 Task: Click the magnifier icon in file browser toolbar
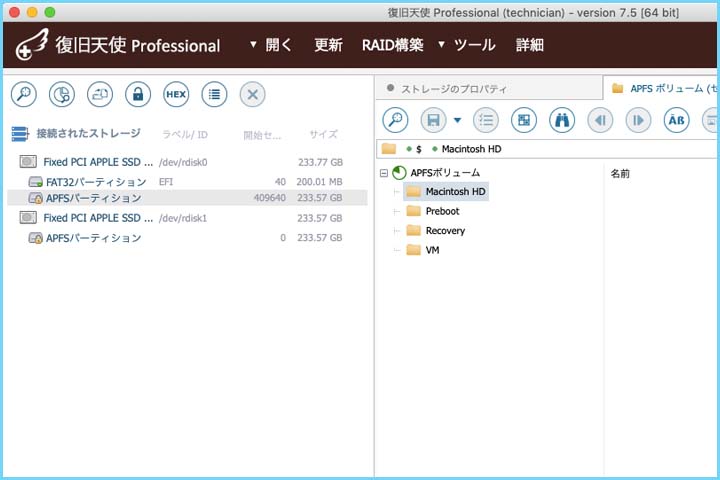pos(395,120)
